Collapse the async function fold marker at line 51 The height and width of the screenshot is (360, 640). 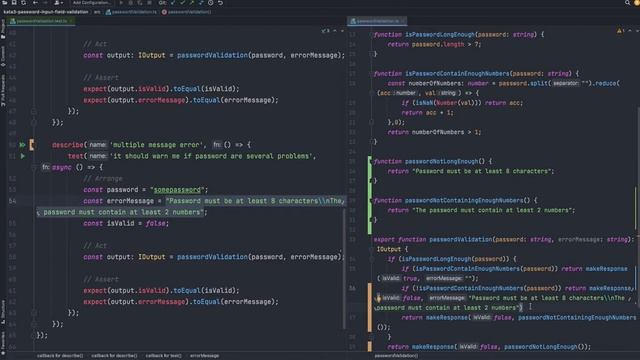click(x=34, y=167)
